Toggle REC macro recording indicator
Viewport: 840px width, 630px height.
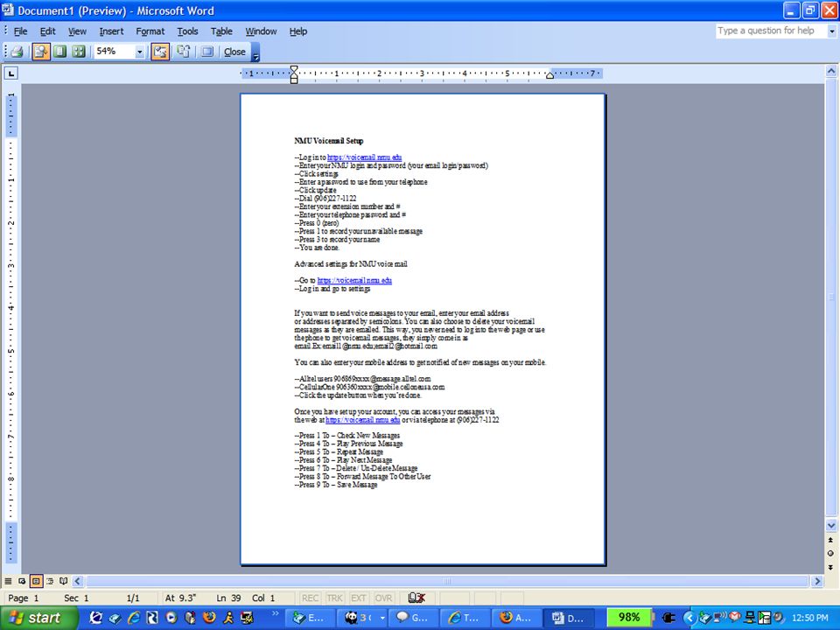point(310,598)
